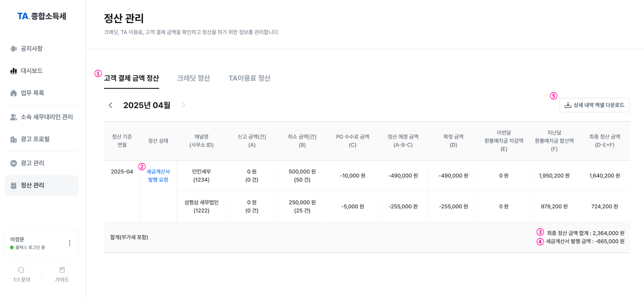
Task: Go to previous month with left chevron
Action: tap(110, 105)
